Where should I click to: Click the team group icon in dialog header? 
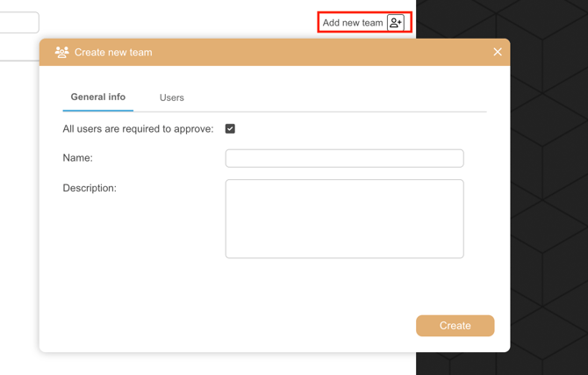61,53
